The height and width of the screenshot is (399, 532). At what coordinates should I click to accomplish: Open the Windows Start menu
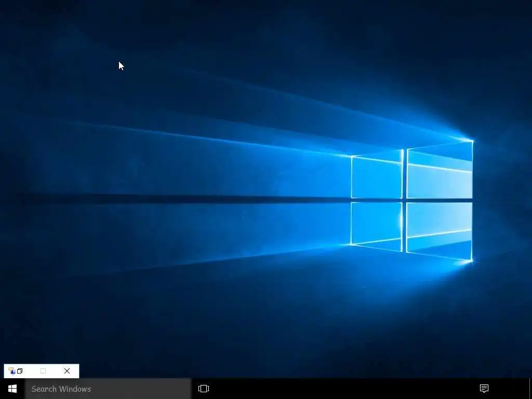click(x=12, y=389)
